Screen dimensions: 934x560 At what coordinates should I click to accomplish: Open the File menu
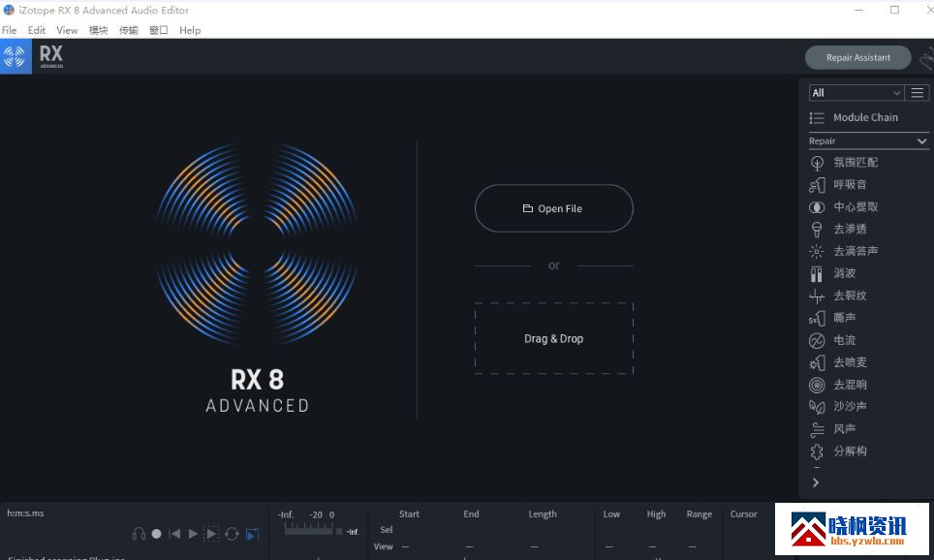(9, 30)
